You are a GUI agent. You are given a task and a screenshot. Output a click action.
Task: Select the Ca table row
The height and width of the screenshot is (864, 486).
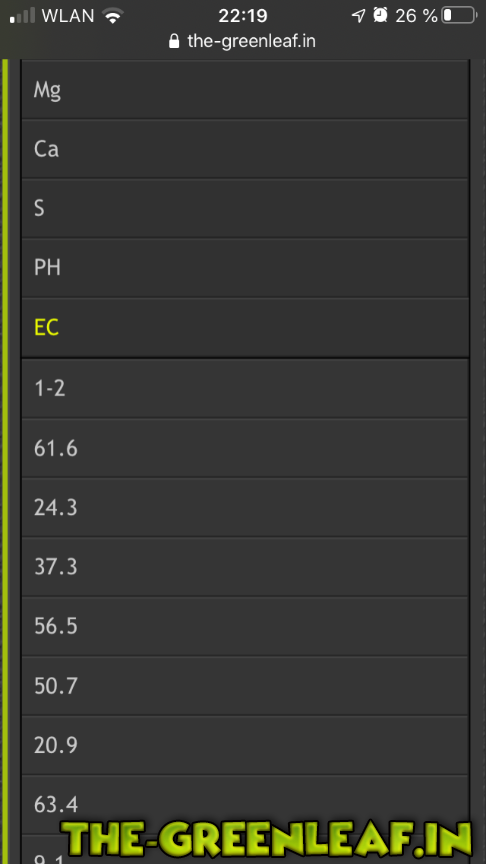pyautogui.click(x=245, y=149)
